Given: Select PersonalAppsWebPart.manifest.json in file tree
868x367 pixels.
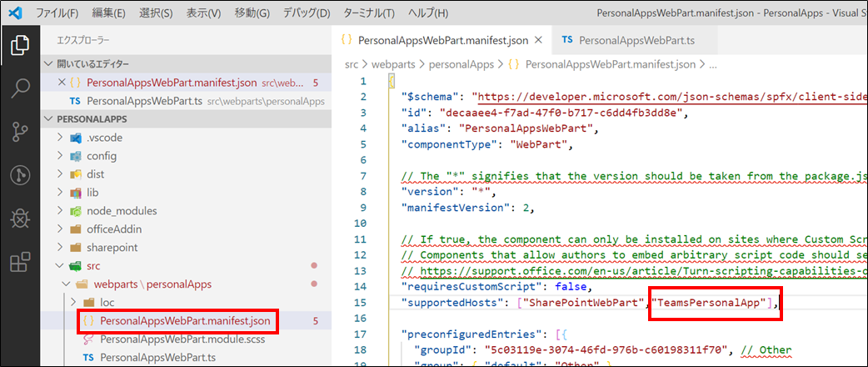Looking at the screenshot, I should tap(186, 320).
